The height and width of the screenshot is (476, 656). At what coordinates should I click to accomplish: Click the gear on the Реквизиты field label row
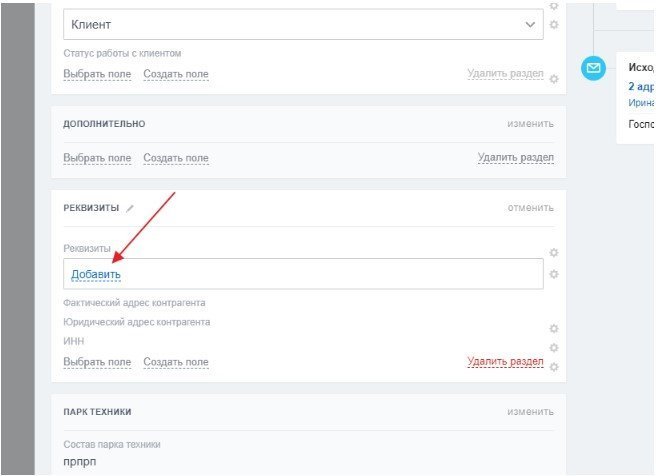pos(554,253)
